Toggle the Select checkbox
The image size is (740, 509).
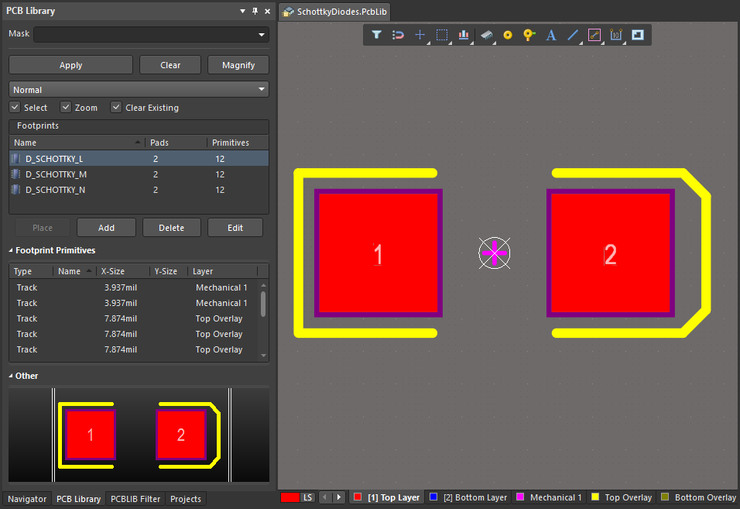[15, 107]
